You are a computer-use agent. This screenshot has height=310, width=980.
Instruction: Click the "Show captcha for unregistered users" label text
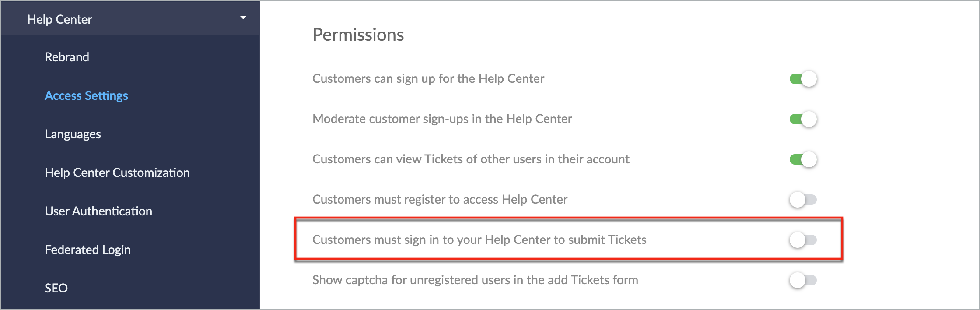[475, 280]
